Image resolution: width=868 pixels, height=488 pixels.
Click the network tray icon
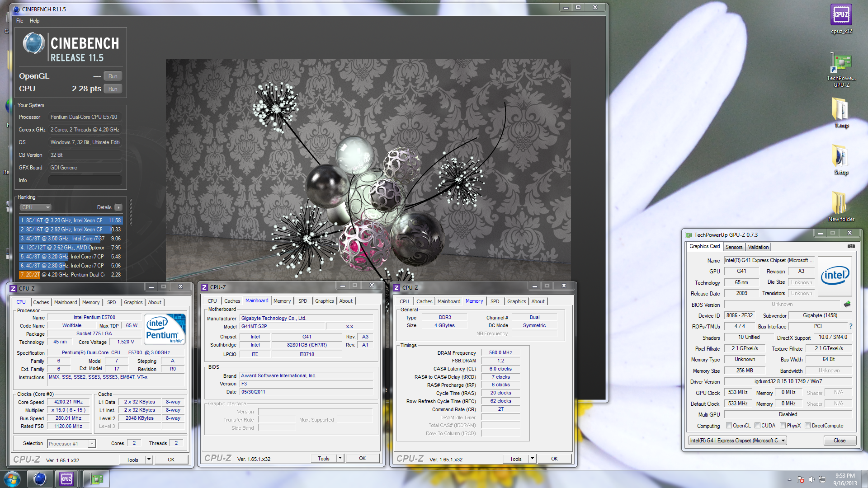pos(822,479)
